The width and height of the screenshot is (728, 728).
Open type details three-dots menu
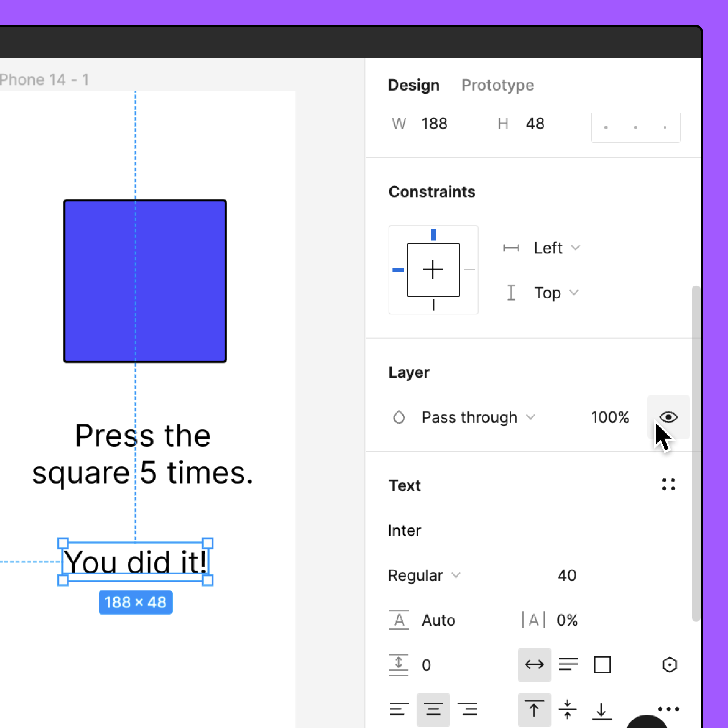[x=668, y=708]
